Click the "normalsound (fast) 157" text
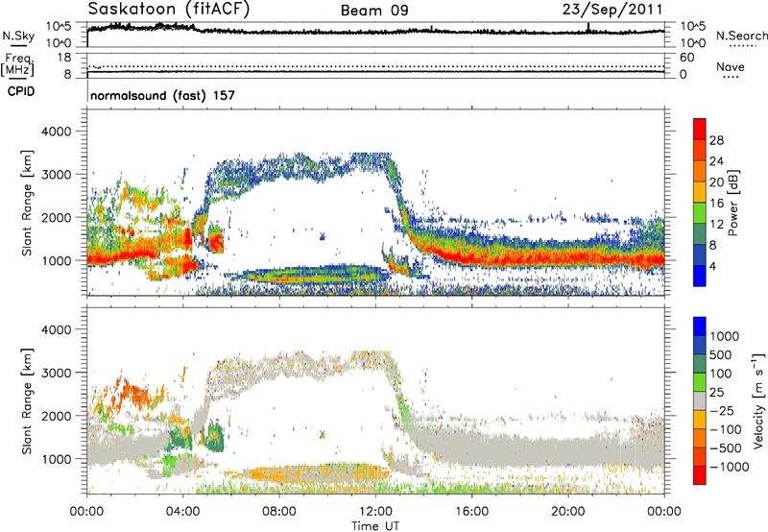 click(162, 95)
